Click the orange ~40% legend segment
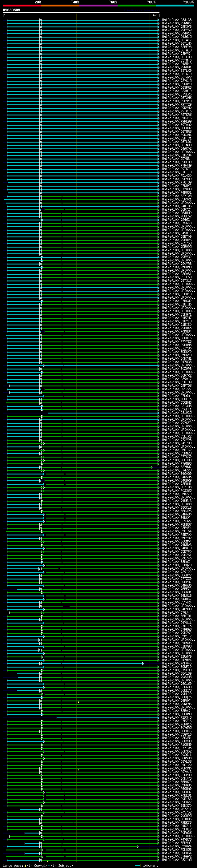The height and width of the screenshot is (868, 197). (60, 6)
